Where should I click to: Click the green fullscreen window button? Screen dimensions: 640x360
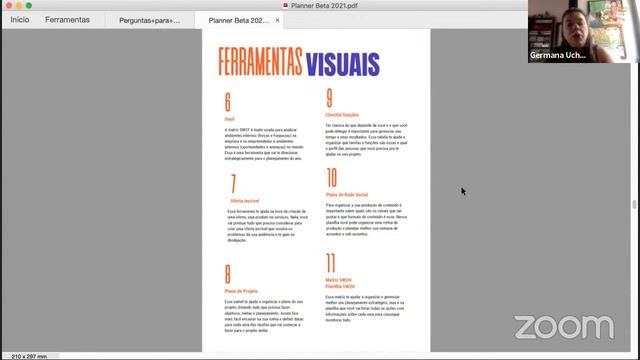[x=29, y=5]
